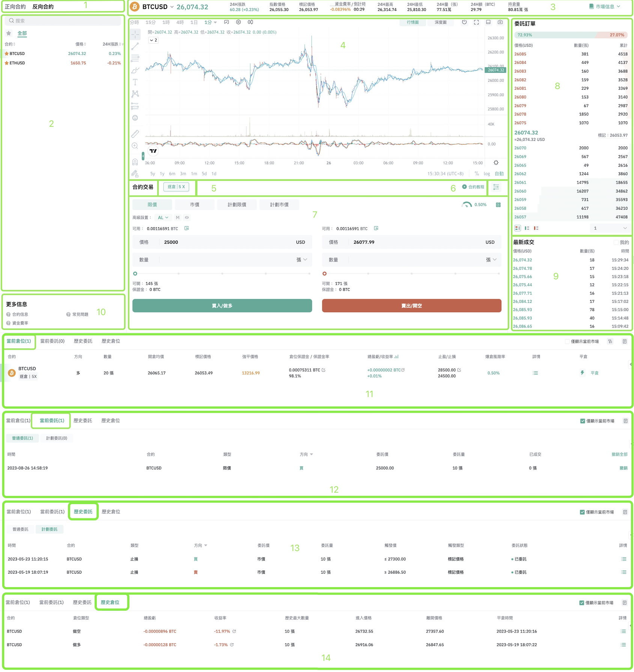
Task: Select the ruler measure tool
Action: (x=135, y=134)
